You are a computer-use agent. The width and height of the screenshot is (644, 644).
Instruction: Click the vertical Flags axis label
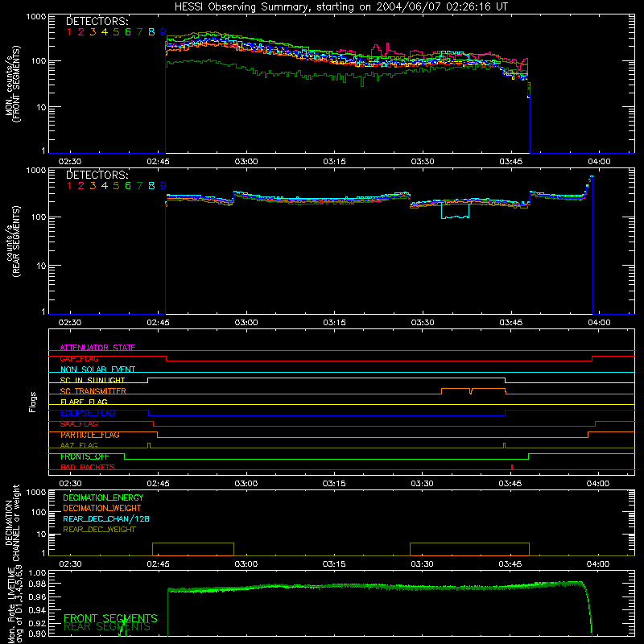[32, 402]
